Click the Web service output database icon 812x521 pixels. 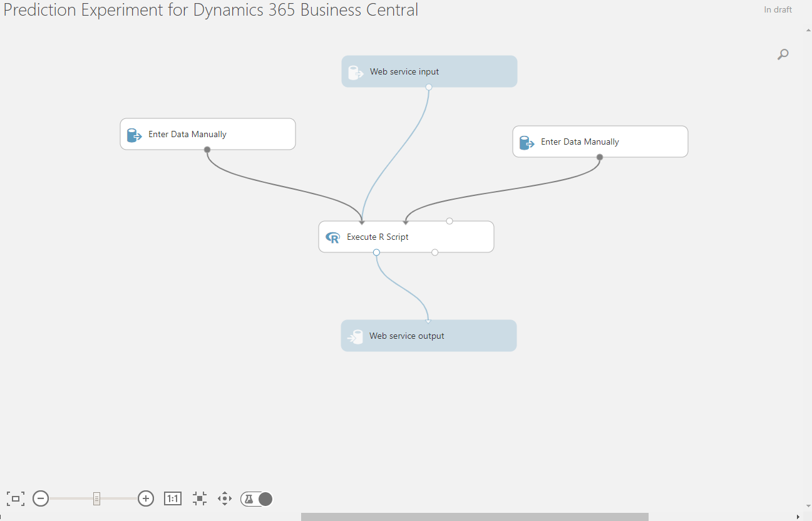click(x=355, y=336)
